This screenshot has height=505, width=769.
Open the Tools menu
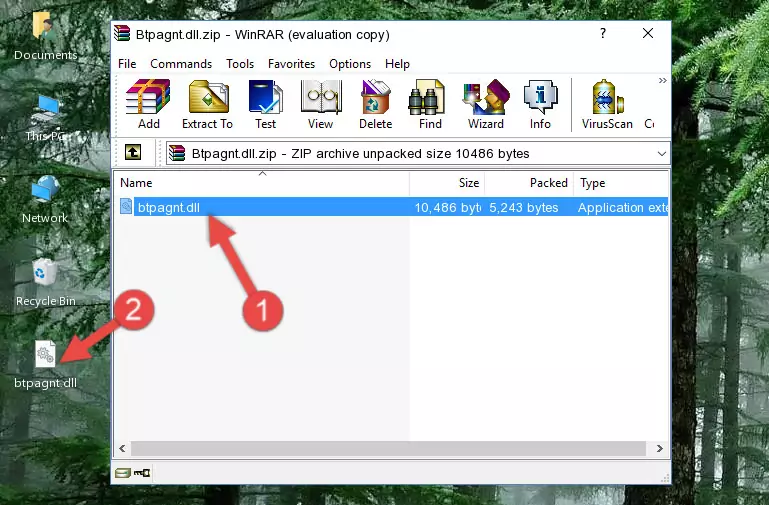240,64
